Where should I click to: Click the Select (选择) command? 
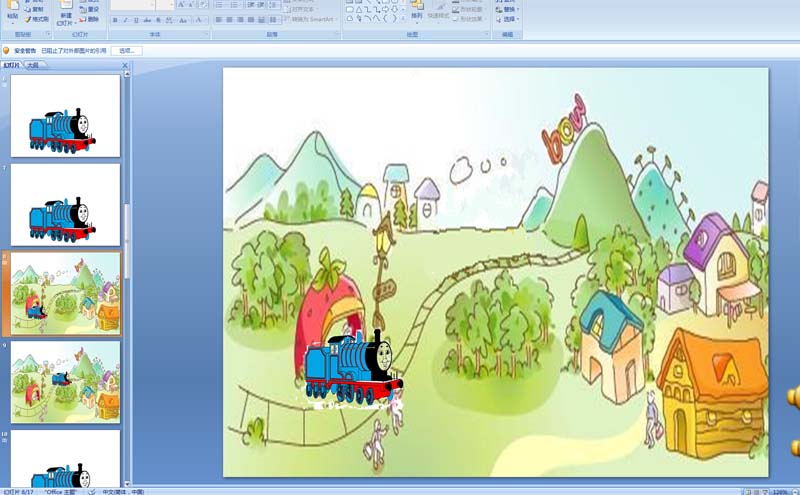[x=507, y=19]
